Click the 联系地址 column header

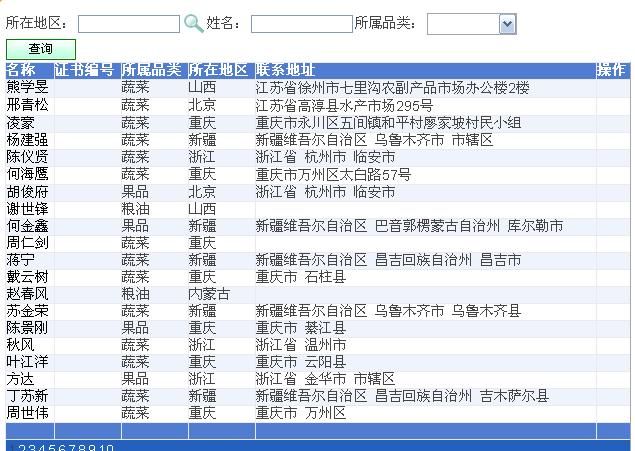coord(285,70)
